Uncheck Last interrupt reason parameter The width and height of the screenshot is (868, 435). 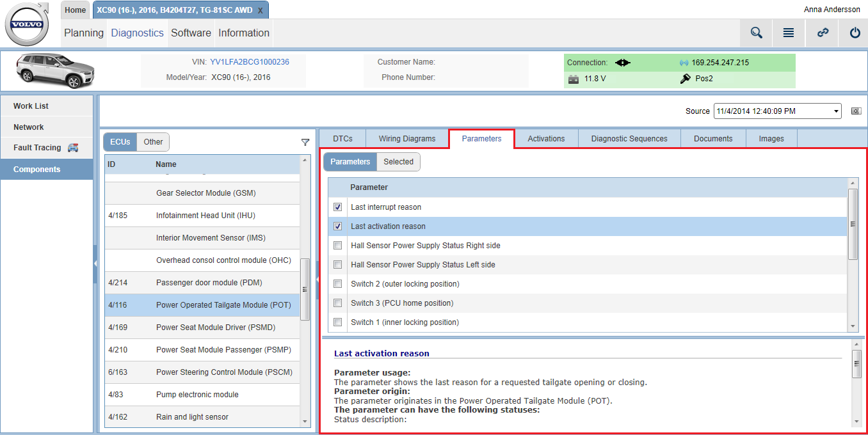[338, 207]
